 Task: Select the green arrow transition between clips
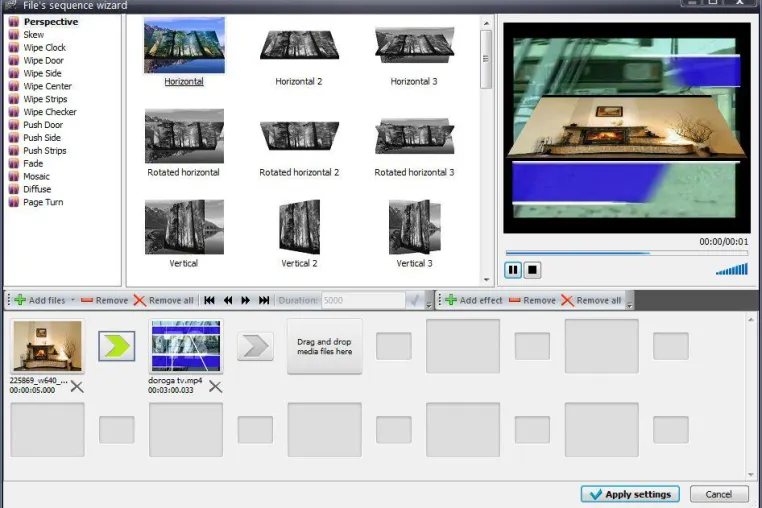pyautogui.click(x=117, y=346)
